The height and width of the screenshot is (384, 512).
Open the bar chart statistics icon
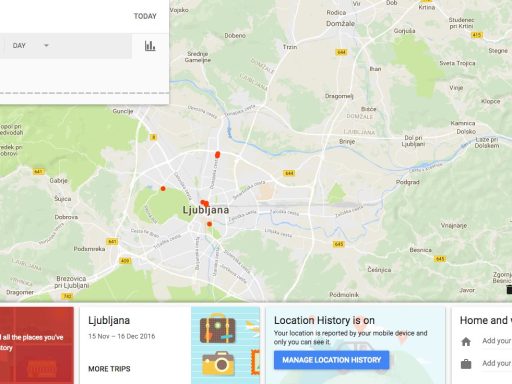pos(150,46)
